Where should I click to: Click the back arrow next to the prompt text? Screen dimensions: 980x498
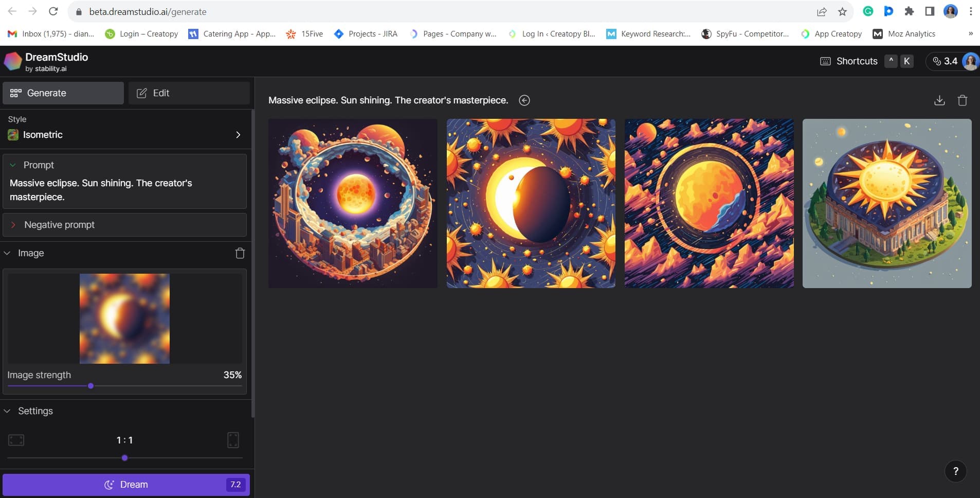point(524,100)
